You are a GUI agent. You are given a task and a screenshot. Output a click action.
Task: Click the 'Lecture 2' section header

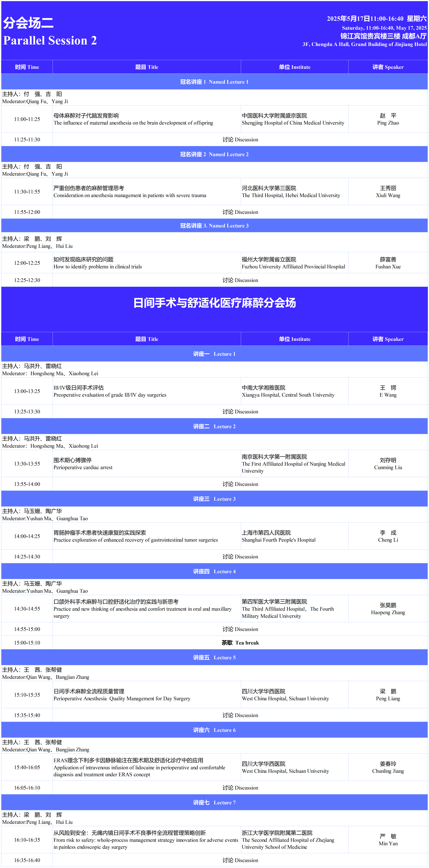click(x=214, y=426)
